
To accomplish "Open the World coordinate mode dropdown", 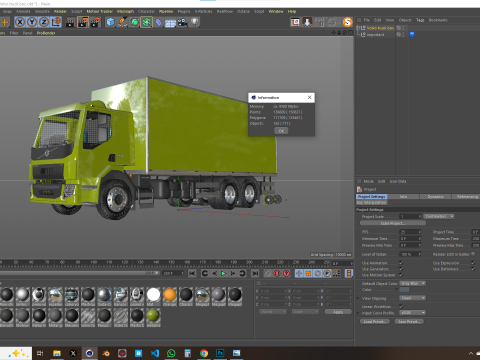I will (273, 312).
